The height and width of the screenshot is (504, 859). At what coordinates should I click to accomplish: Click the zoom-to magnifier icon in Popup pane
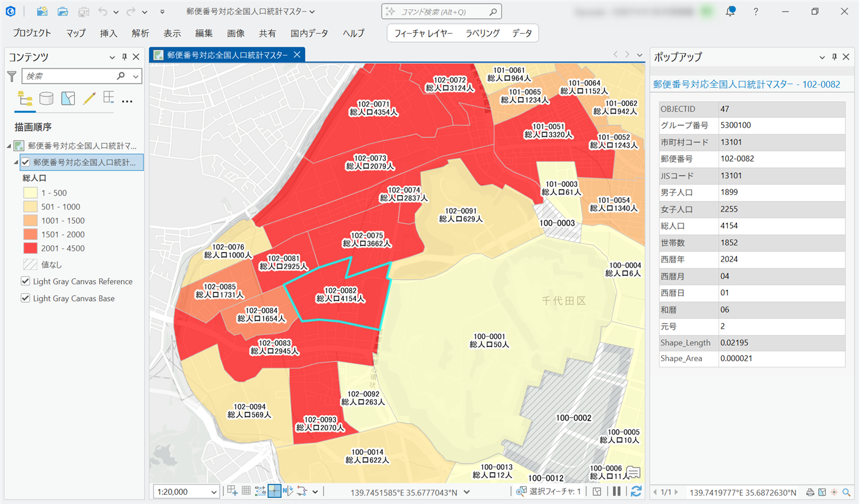pos(847,492)
